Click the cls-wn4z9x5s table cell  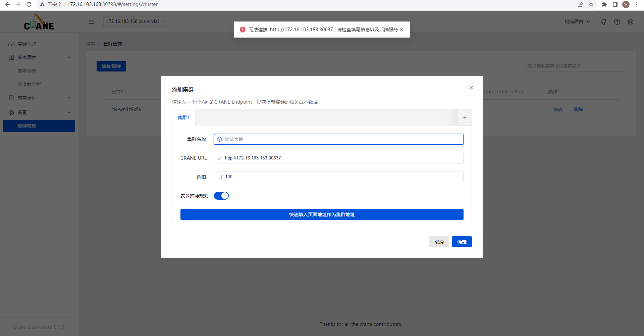126,109
